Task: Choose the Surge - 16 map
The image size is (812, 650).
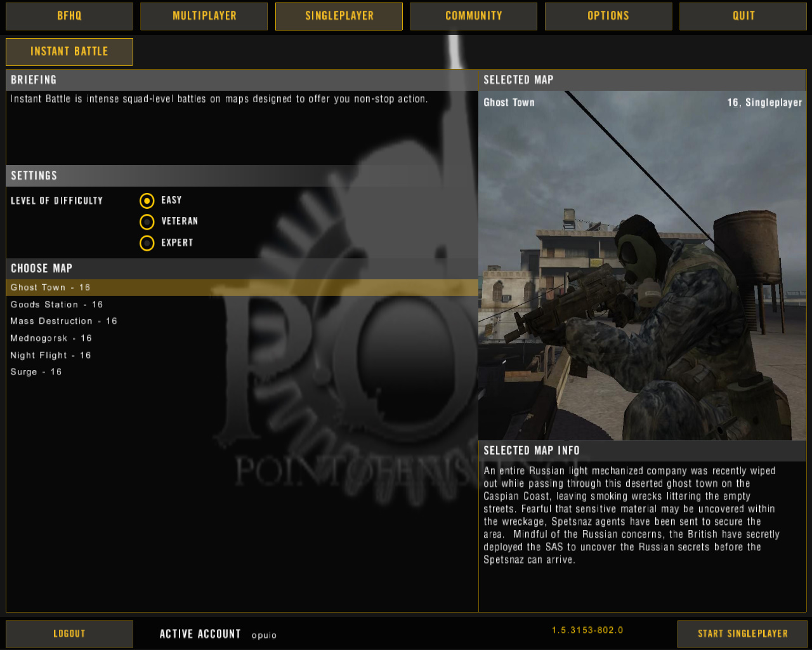Action: pos(242,372)
